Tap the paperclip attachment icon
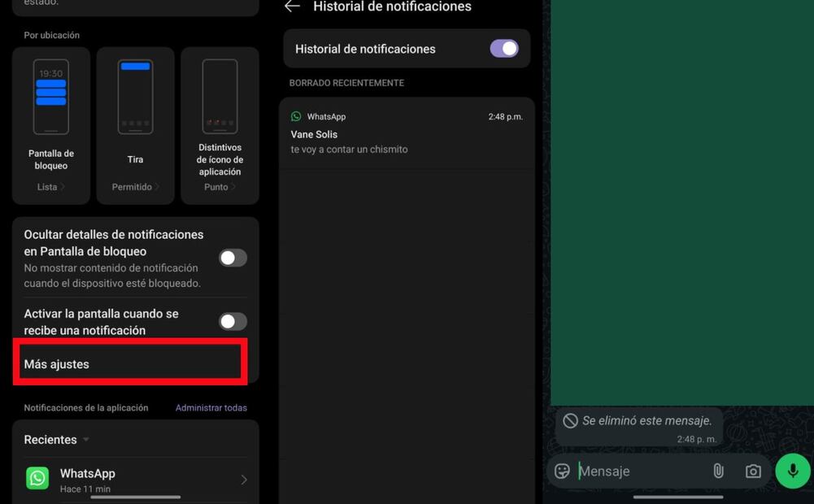 (718, 471)
